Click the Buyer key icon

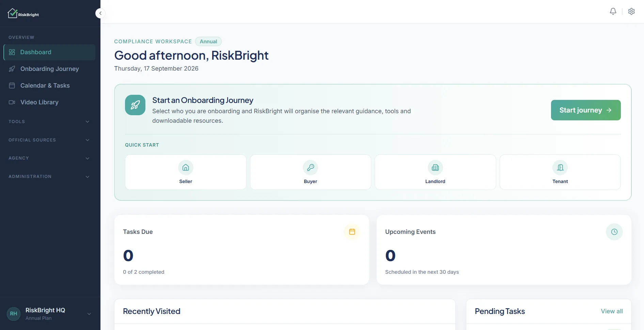[x=311, y=167]
